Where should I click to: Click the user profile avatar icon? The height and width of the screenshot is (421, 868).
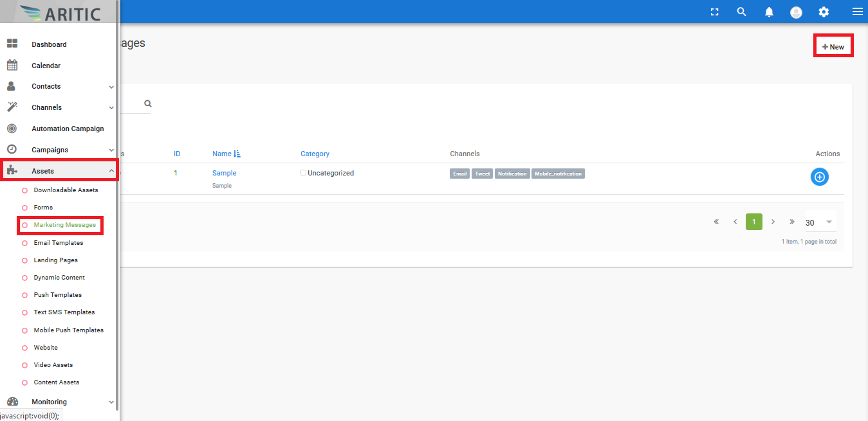click(x=796, y=12)
